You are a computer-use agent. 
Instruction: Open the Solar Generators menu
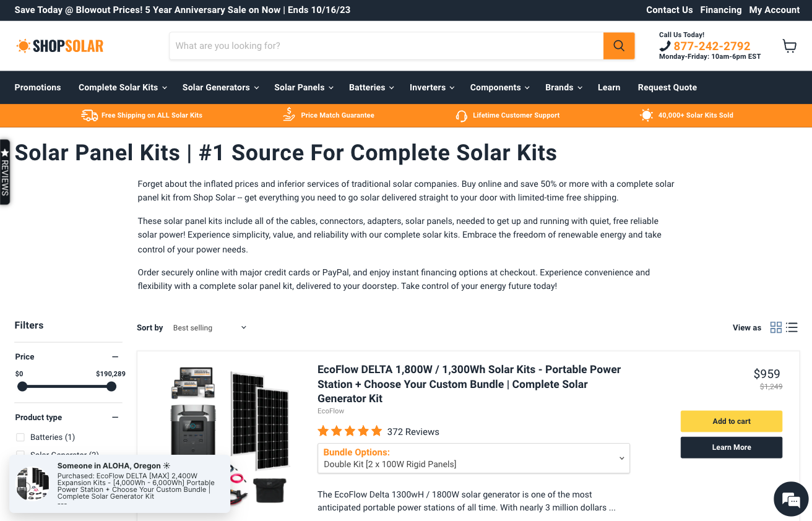[x=220, y=87]
